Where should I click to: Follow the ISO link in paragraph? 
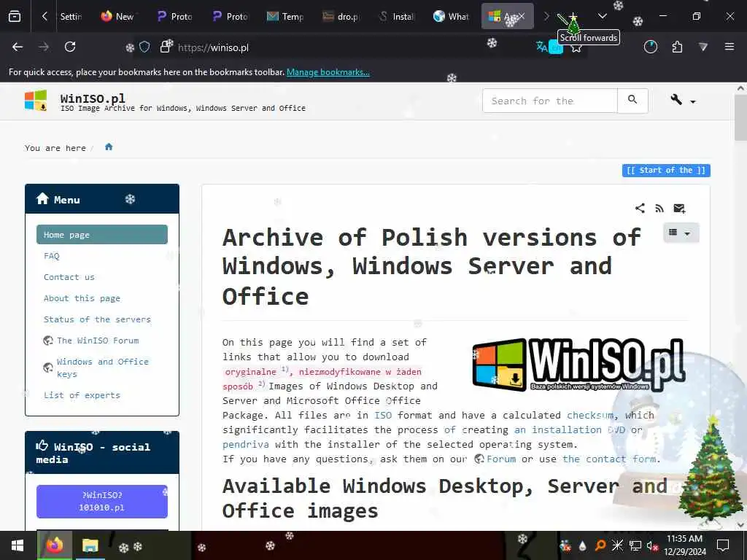click(x=383, y=415)
